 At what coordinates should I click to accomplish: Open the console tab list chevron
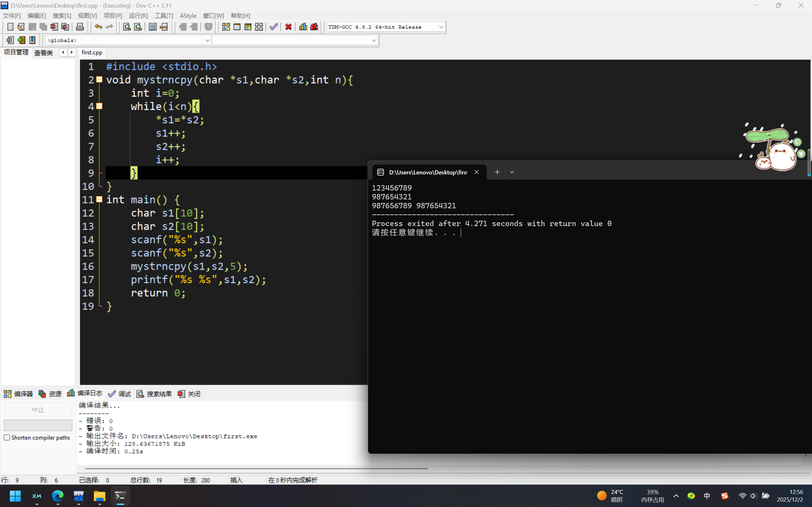point(512,172)
